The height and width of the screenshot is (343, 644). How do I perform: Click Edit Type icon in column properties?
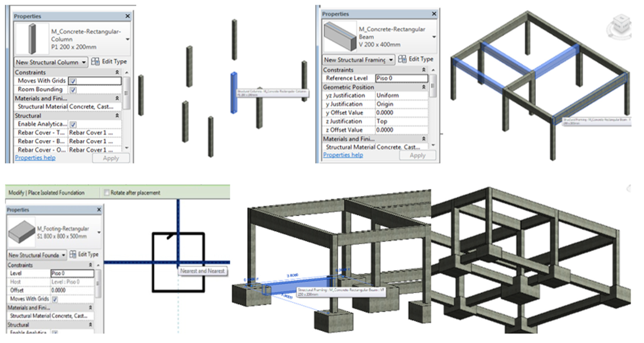pyautogui.click(x=95, y=61)
